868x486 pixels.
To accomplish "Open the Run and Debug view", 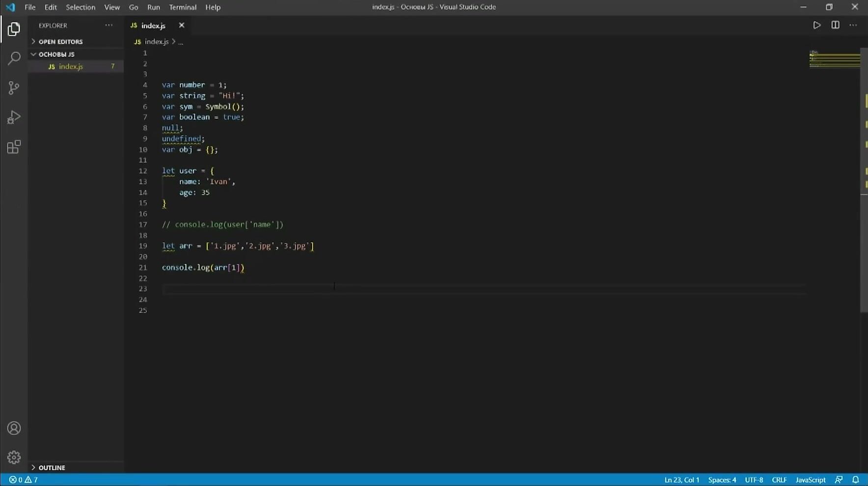I will pyautogui.click(x=14, y=117).
